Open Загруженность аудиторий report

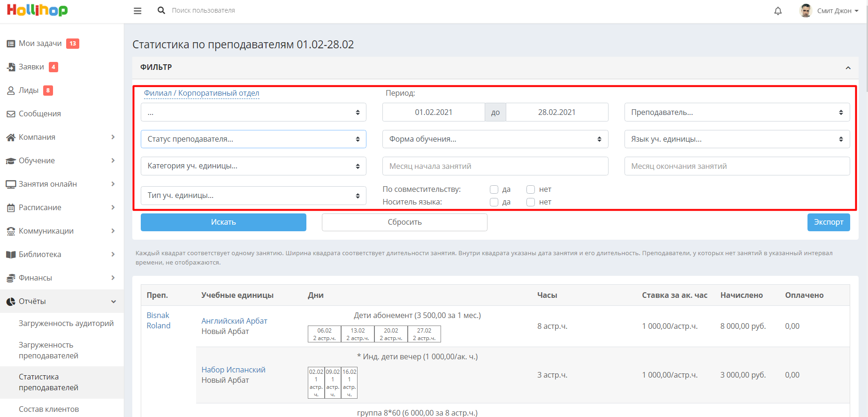(x=66, y=323)
